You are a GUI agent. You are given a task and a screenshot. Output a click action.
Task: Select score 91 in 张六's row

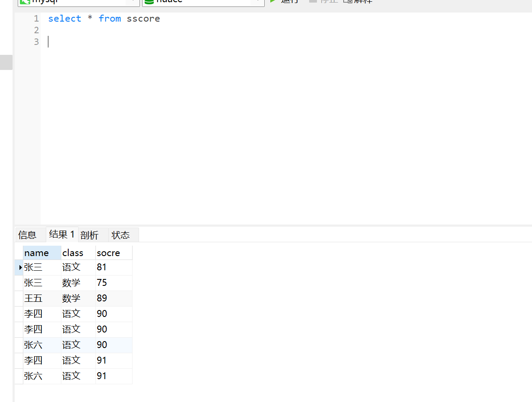(x=114, y=377)
